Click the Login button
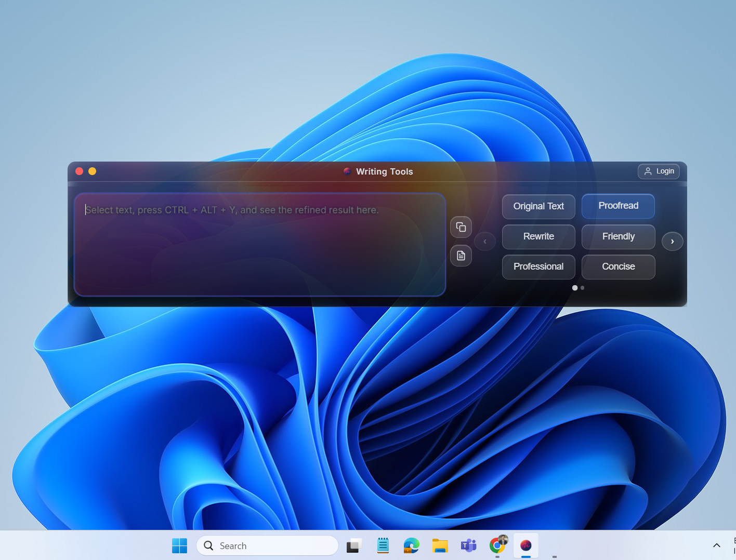Viewport: 736px width, 560px height. (659, 171)
